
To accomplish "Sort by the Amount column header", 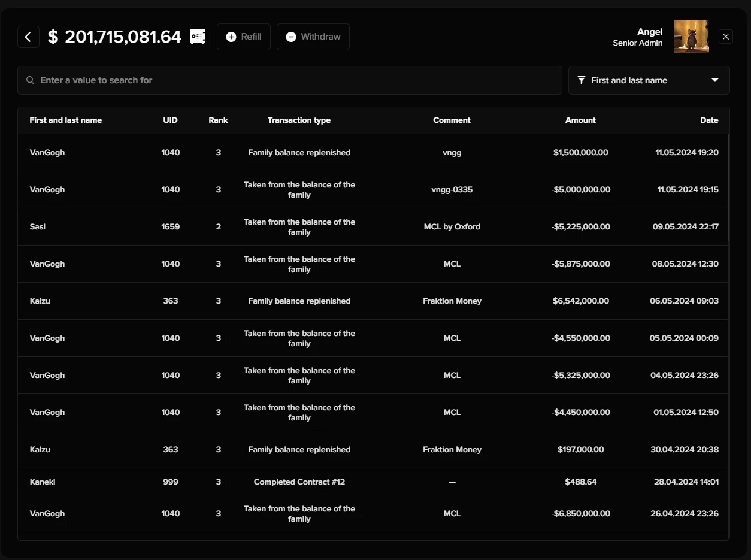I will click(x=580, y=120).
